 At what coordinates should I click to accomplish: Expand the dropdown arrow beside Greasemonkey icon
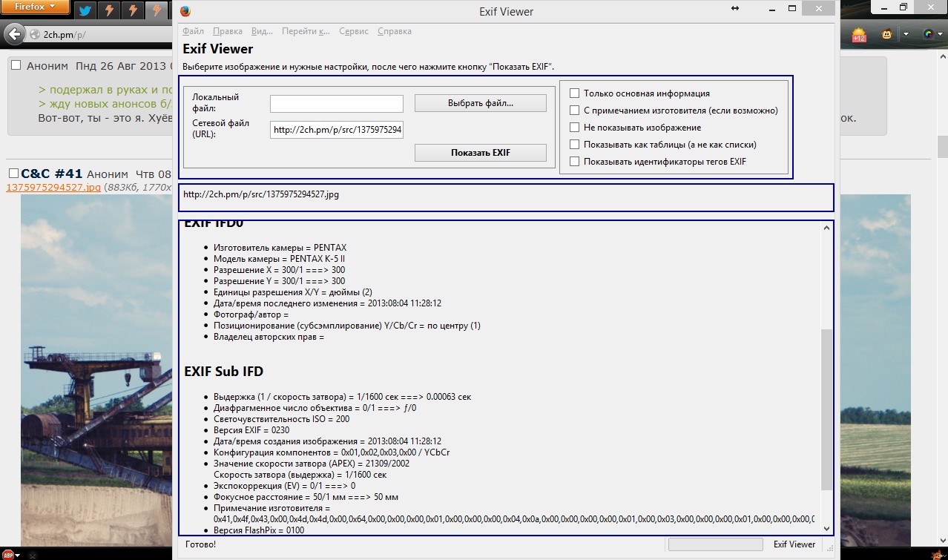pyautogui.click(x=906, y=34)
